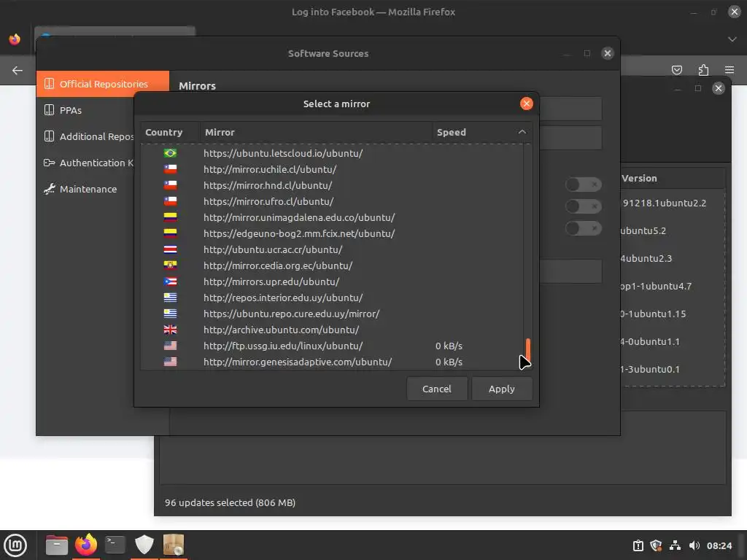Click version 91218.1ubuntu2.2 in Update Manager
This screenshot has height=560, width=747.
(x=664, y=203)
